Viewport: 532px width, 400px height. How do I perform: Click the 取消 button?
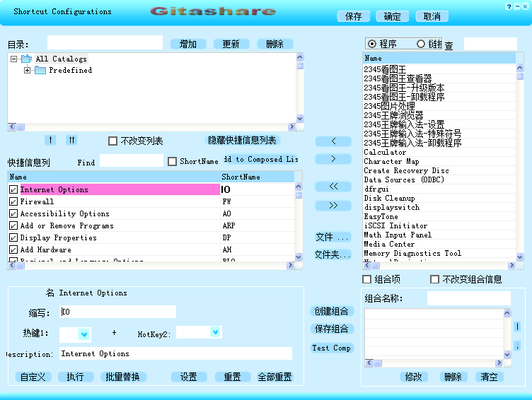point(432,16)
